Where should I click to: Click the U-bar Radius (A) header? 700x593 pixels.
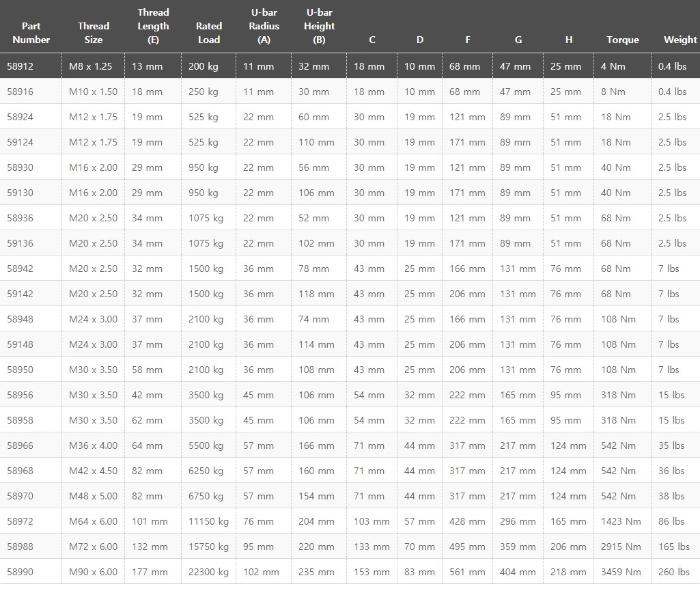click(x=264, y=26)
